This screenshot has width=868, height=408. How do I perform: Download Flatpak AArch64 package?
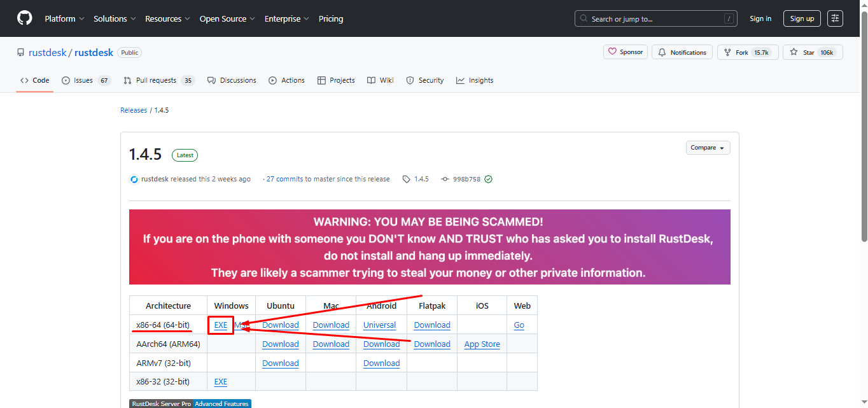(432, 344)
